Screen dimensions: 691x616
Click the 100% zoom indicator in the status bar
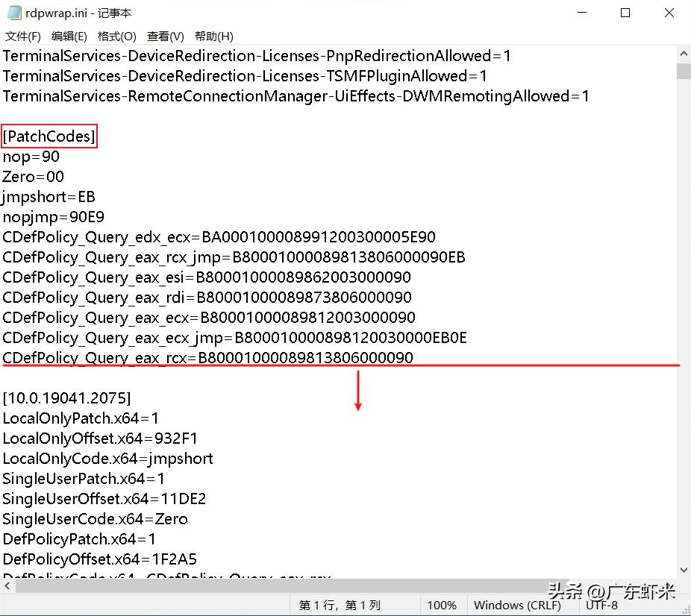click(443, 605)
